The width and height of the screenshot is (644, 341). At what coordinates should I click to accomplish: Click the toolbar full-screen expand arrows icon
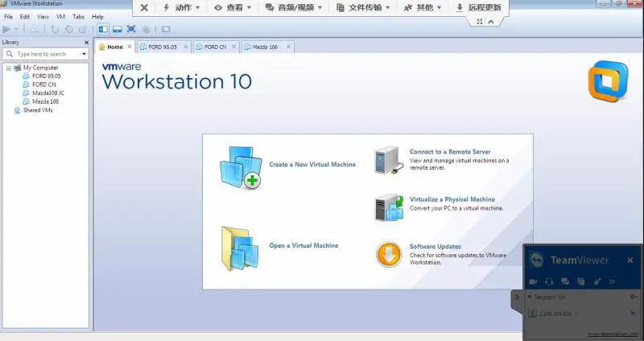point(479,22)
